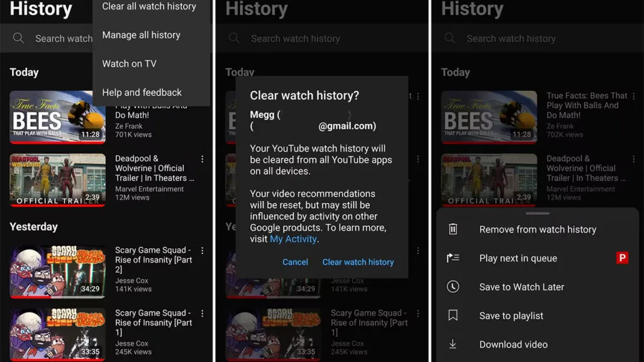Open Deadpool & Wolverine thumbnail, left panel
The width and height of the screenshot is (644, 362).
[57, 180]
